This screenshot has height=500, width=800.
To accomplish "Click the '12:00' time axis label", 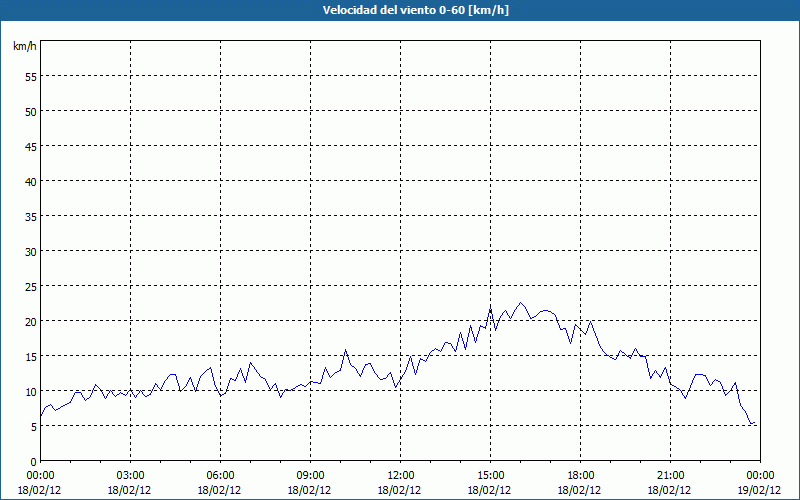I will pyautogui.click(x=401, y=476).
